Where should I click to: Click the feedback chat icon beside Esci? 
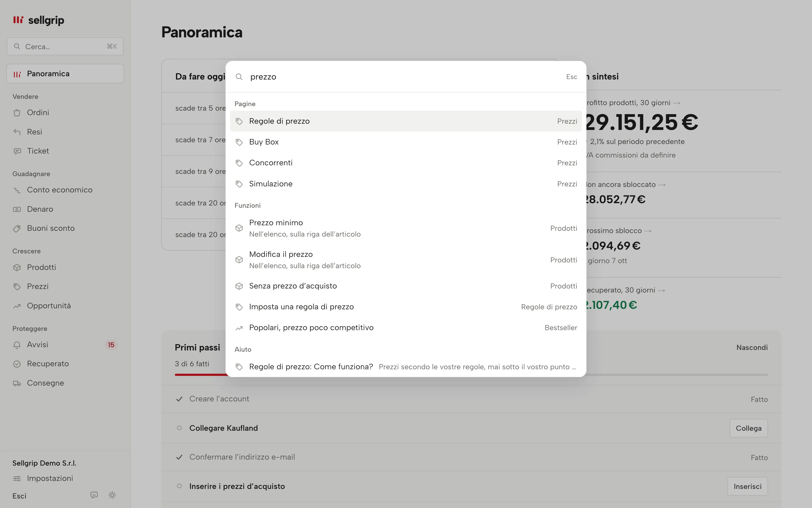coord(94,495)
